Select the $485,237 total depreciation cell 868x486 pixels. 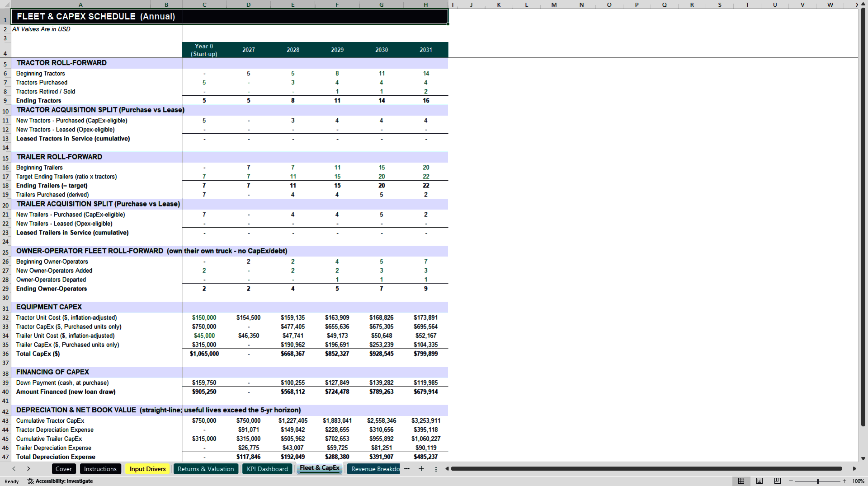tap(426, 457)
